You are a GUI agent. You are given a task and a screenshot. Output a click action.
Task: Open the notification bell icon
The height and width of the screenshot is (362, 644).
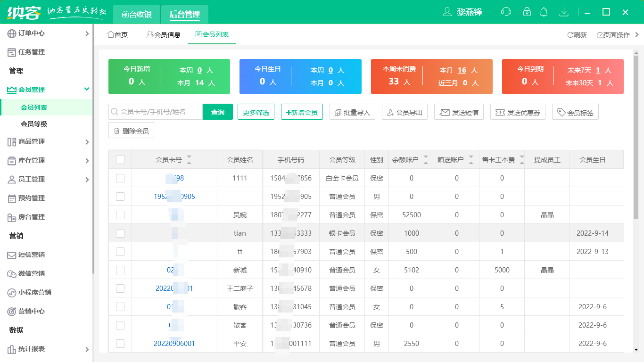[x=544, y=12]
